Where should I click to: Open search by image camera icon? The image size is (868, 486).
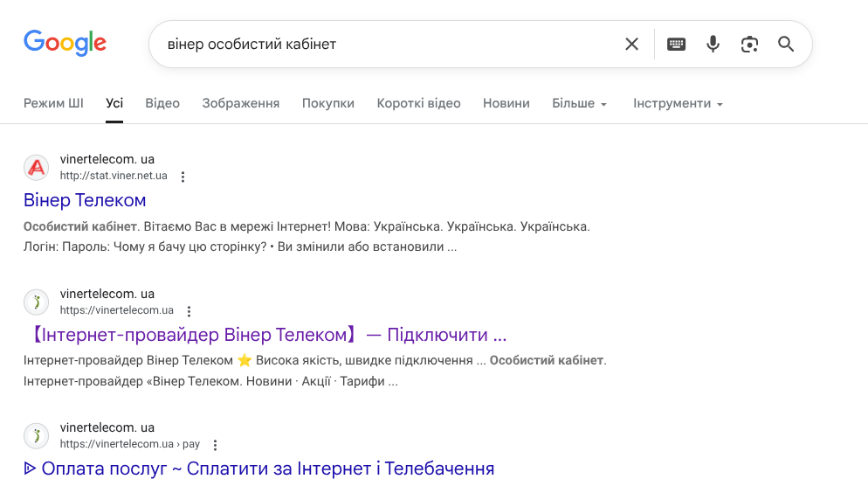click(x=749, y=45)
